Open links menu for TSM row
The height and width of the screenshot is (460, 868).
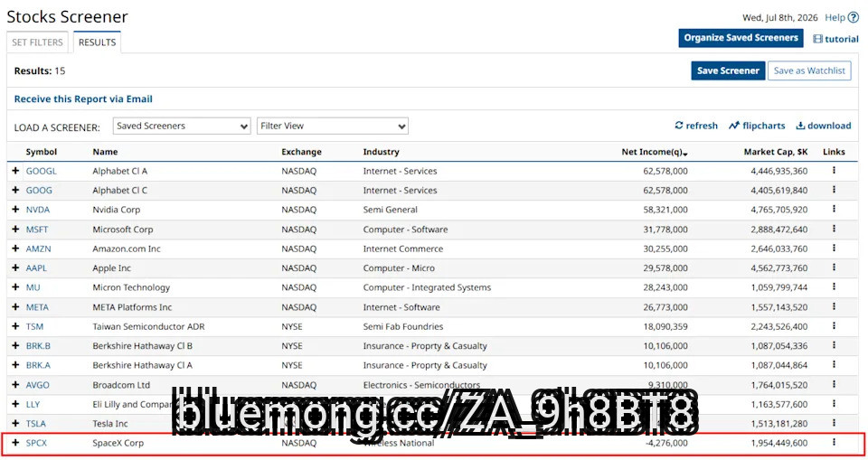point(834,326)
